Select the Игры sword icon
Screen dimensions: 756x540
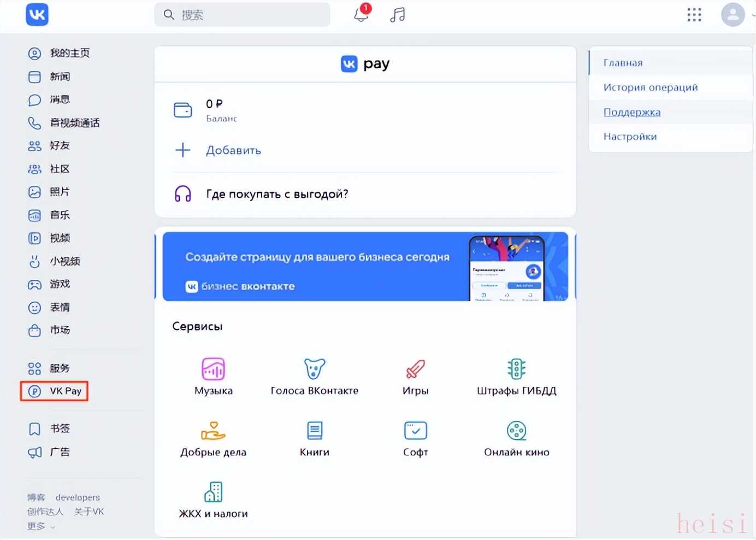415,369
